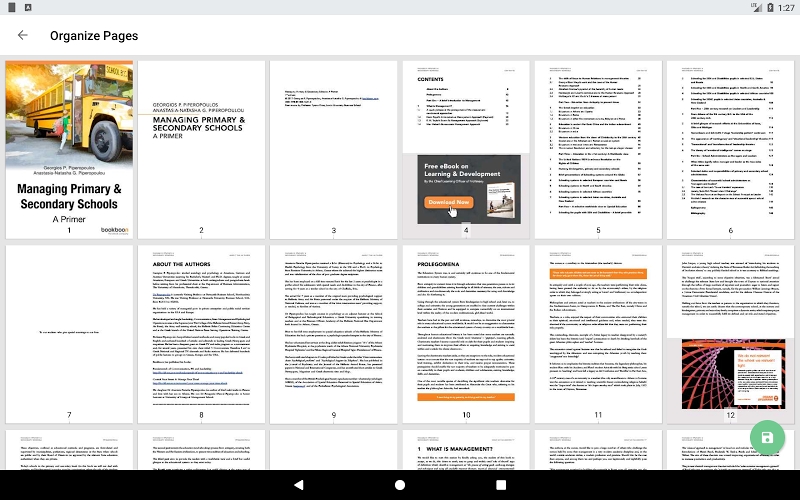800x500 pixels.
Task: Select page 6 thumbnail
Action: pos(731,150)
